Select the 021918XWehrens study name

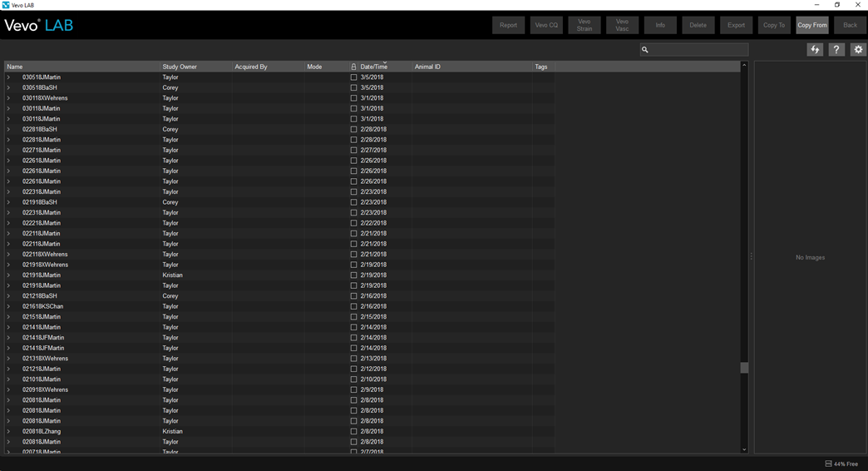[46, 265]
